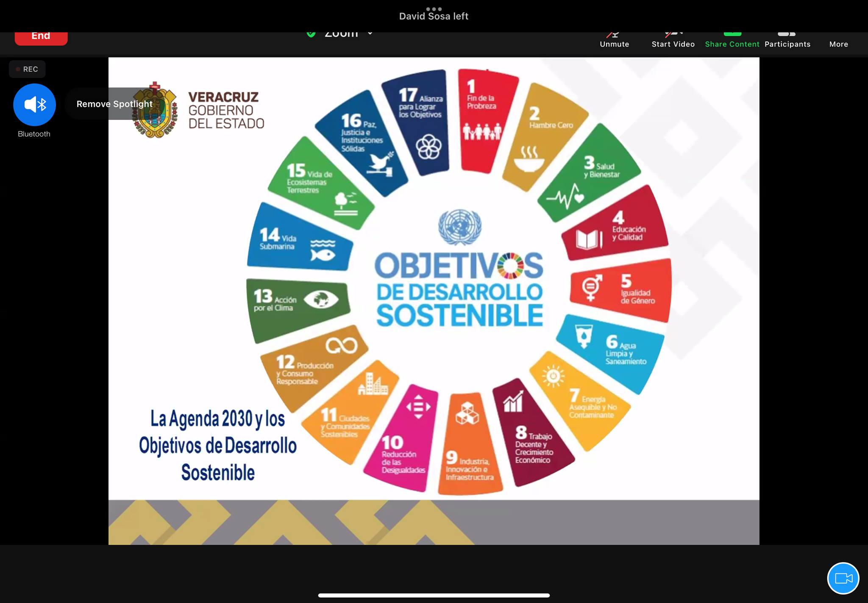Start the video camera
Viewport: 868px width, 603px height.
[x=673, y=41]
